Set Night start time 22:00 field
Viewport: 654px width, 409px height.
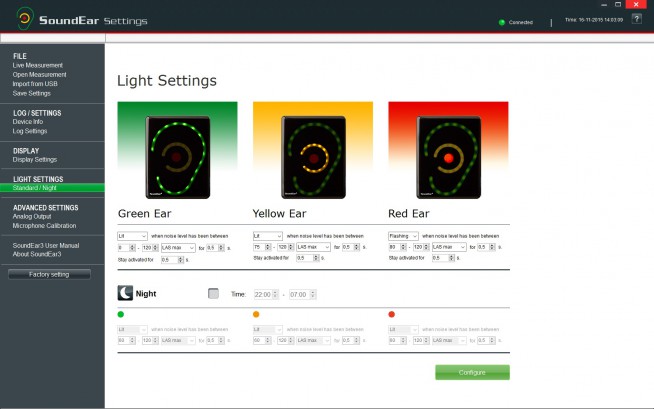tap(266, 294)
